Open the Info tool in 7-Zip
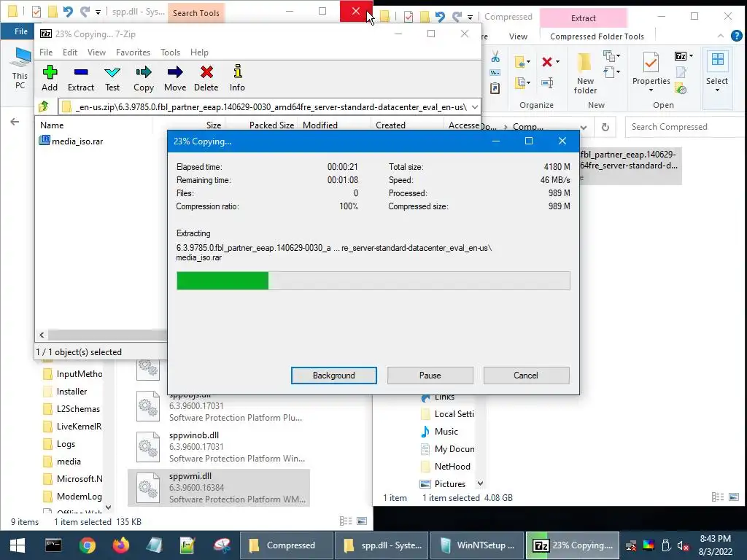 pyautogui.click(x=237, y=79)
